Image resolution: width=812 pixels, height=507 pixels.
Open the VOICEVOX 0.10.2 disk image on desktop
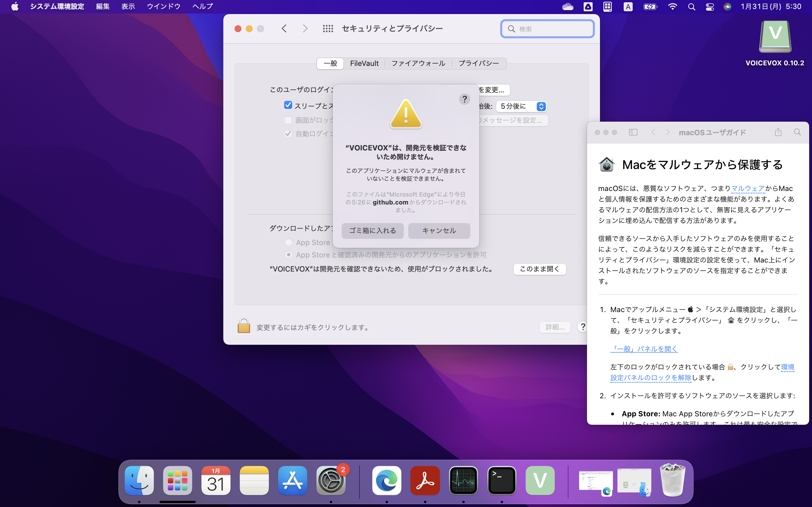pos(775,37)
